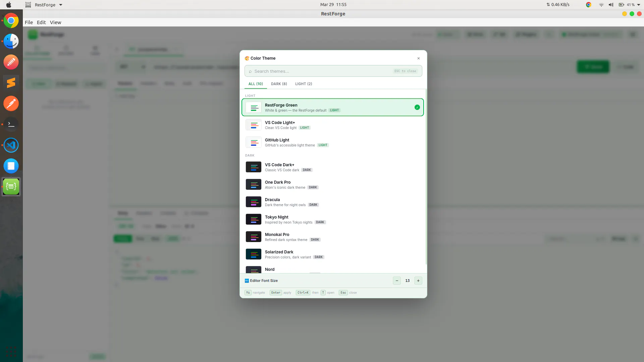644x362 pixels.
Task: Click the One Dark Pro theme thumbnail
Action: pyautogui.click(x=254, y=184)
